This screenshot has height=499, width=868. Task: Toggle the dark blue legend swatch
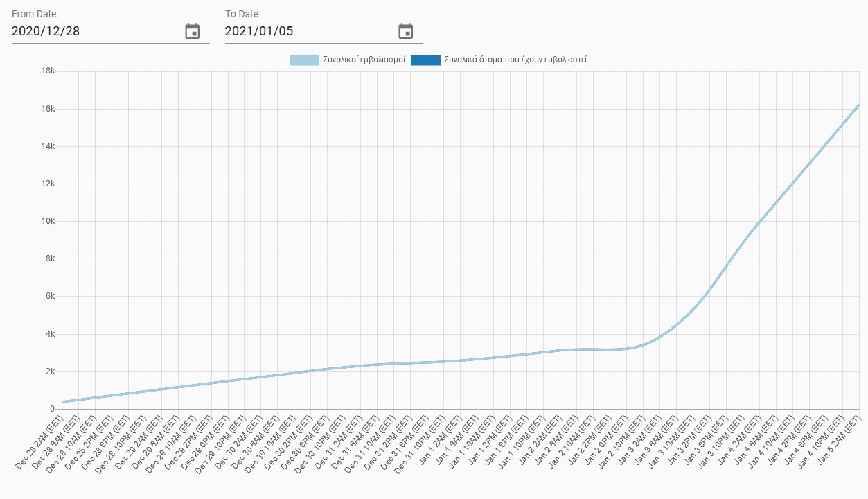click(x=425, y=60)
